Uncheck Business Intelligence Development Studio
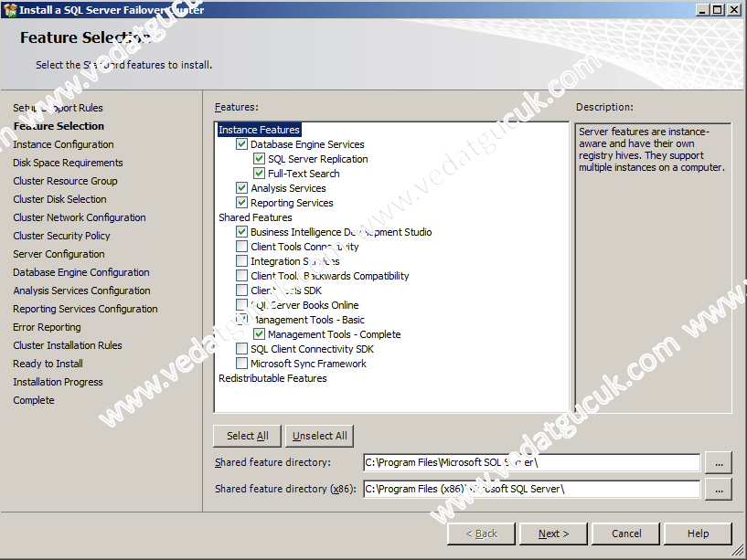 click(242, 232)
